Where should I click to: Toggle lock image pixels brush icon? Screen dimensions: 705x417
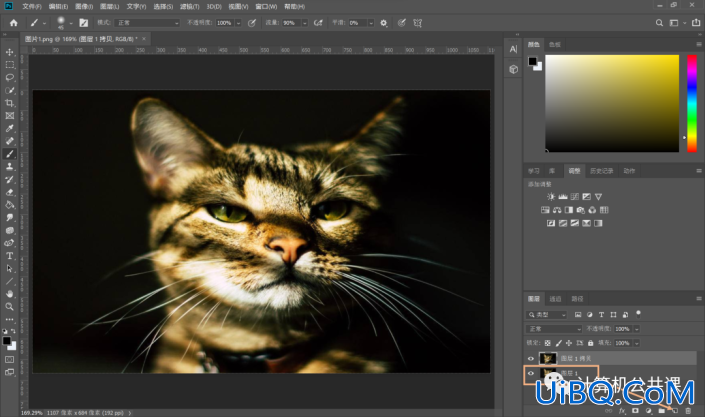click(x=558, y=343)
